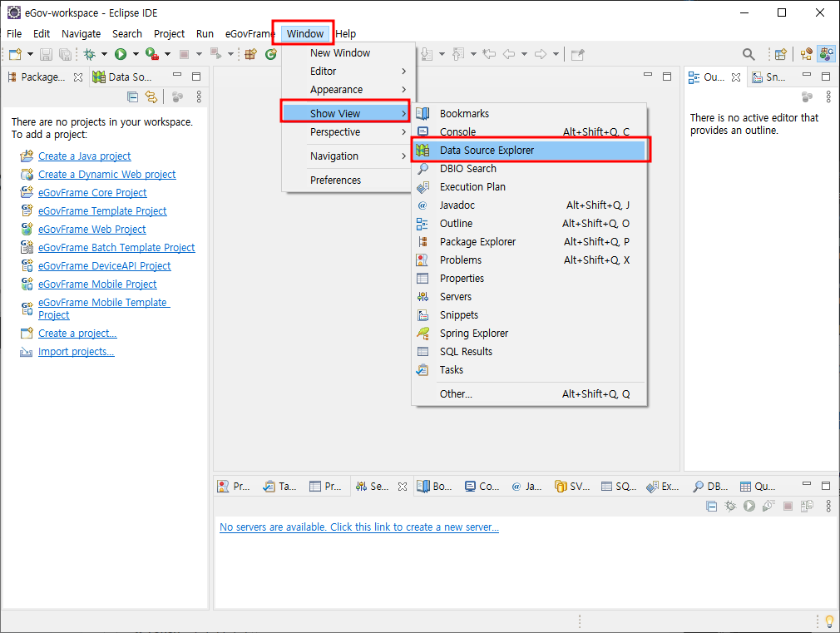This screenshot has width=840, height=633.
Task: Click the New Java Package icon
Action: (250, 54)
